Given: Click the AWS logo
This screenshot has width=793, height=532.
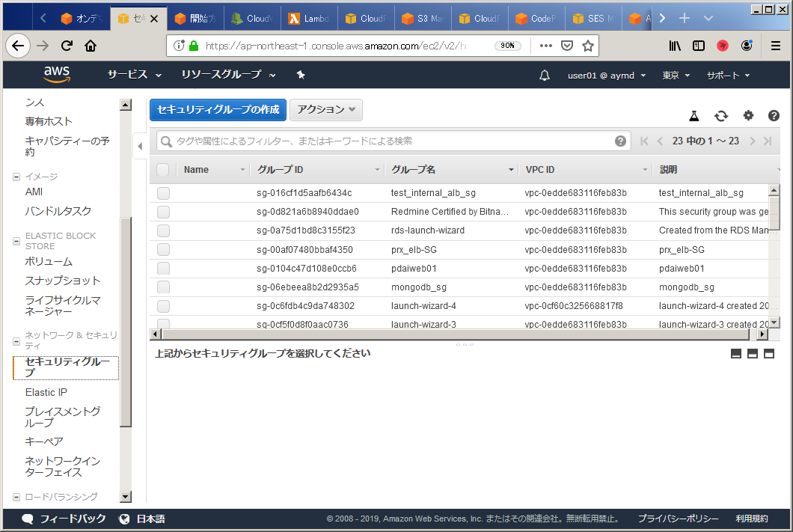Looking at the screenshot, I should (x=57, y=74).
